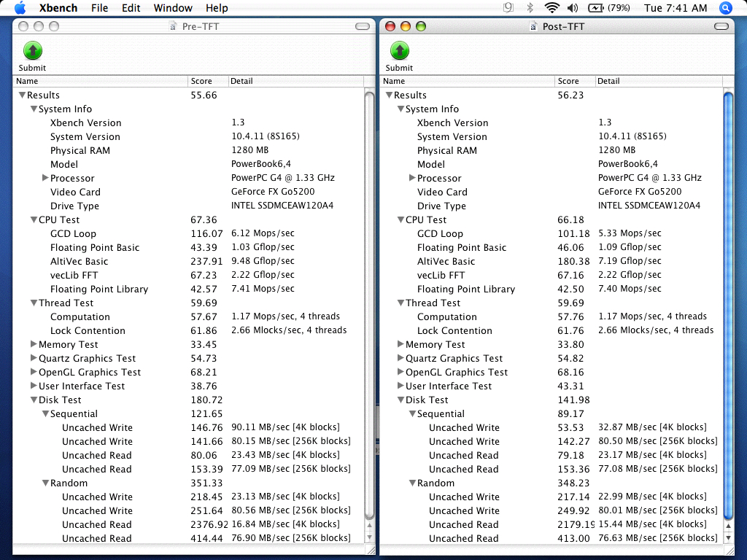Click Score column header in Post-TFT window
747x560 pixels.
coord(575,81)
